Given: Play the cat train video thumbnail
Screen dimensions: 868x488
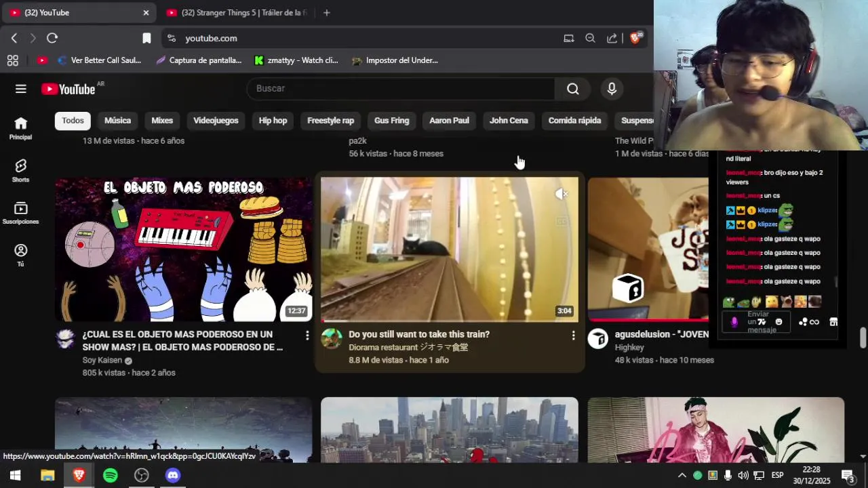Looking at the screenshot, I should click(x=450, y=249).
